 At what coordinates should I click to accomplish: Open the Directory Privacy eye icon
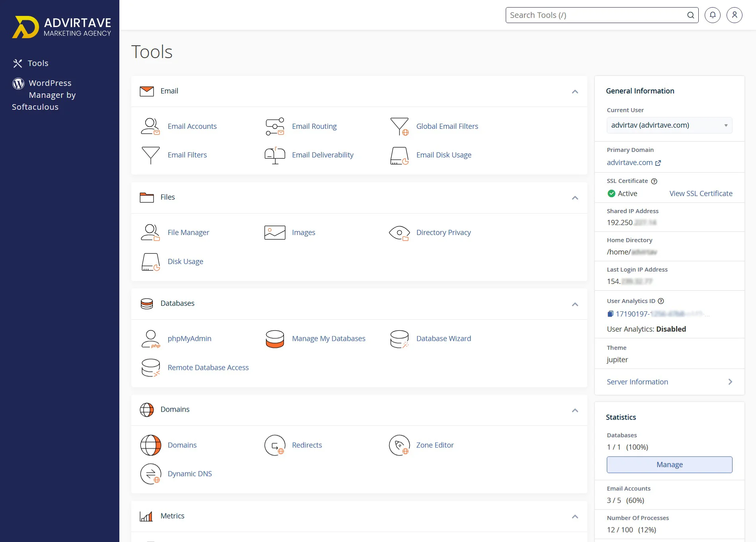tap(399, 233)
